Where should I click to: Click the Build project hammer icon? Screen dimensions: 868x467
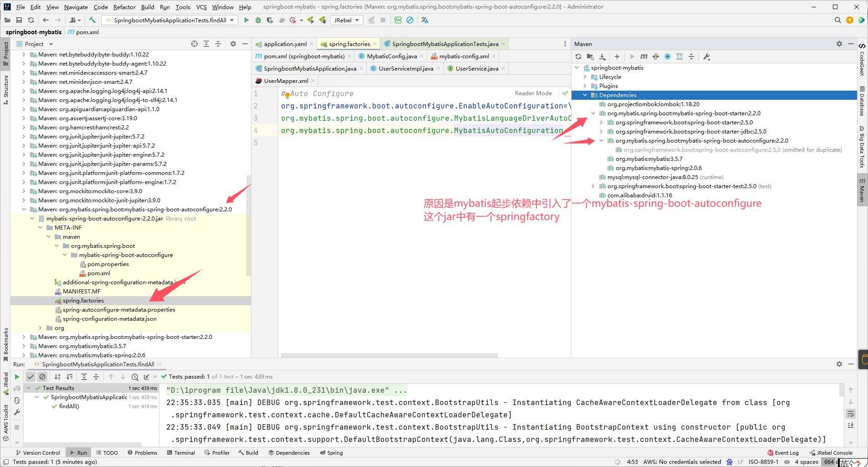(x=92, y=20)
